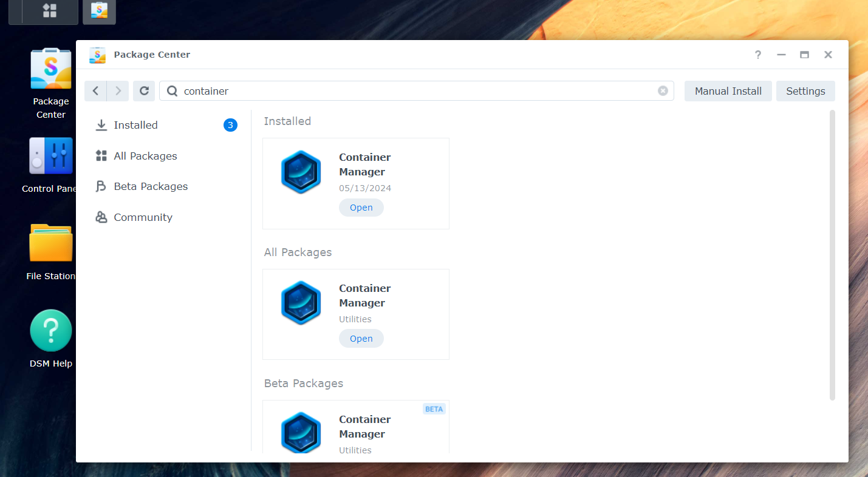Launch Control Panel from the desktop
This screenshot has height=477, width=868.
click(x=50, y=156)
